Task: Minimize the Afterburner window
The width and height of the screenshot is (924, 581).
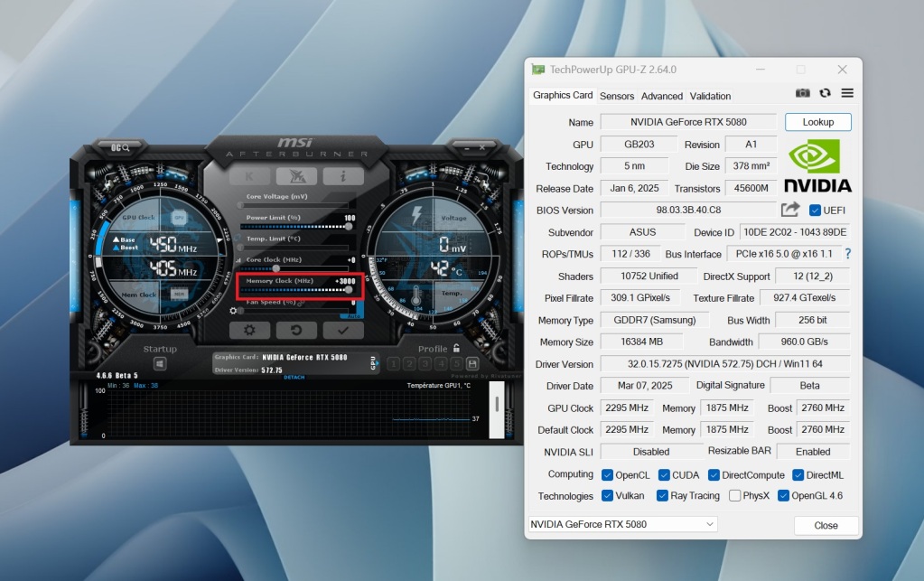Action: click(x=466, y=147)
